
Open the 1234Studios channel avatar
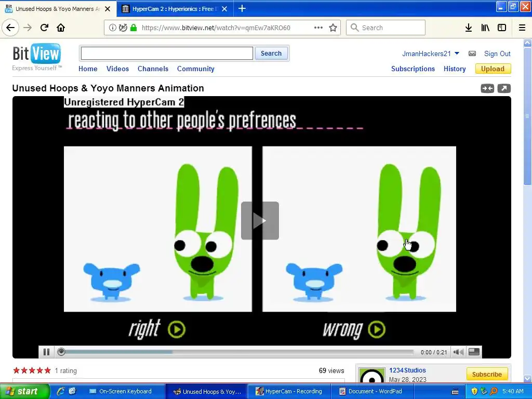coord(372,375)
